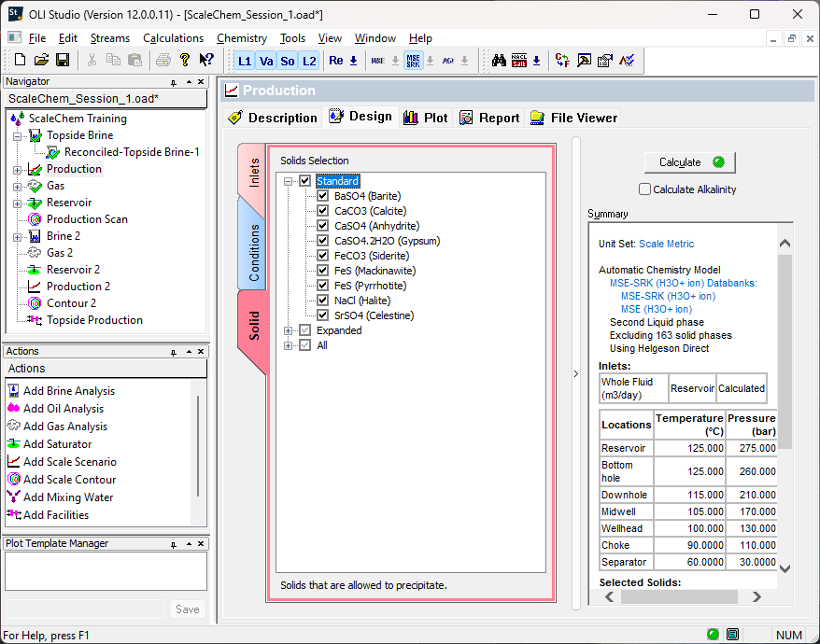
Task: Open the Streams menu
Action: pyautogui.click(x=110, y=38)
